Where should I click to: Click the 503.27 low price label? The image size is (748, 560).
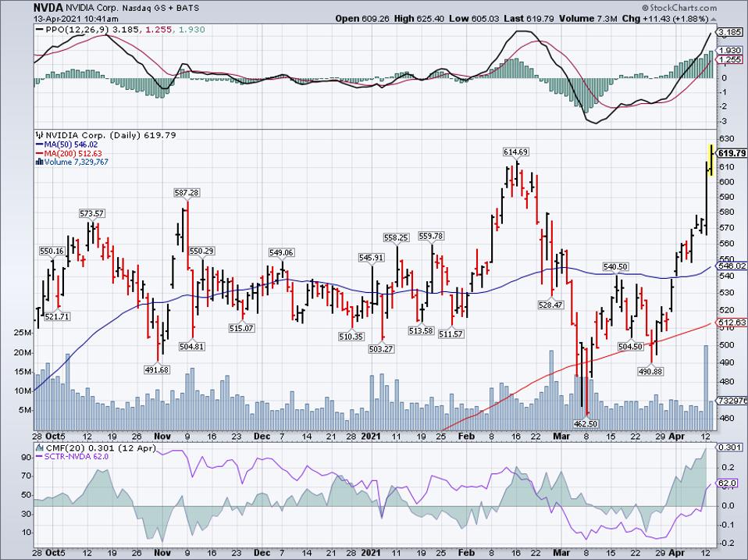[381, 348]
